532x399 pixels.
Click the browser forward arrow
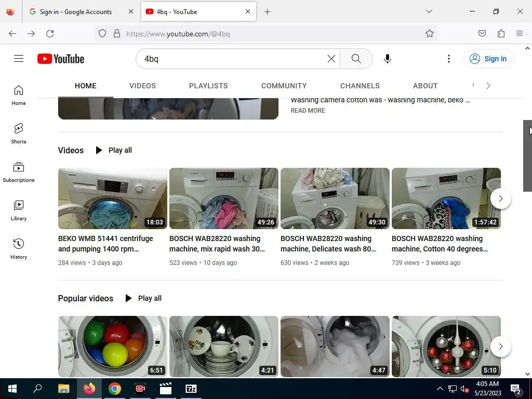(31, 34)
